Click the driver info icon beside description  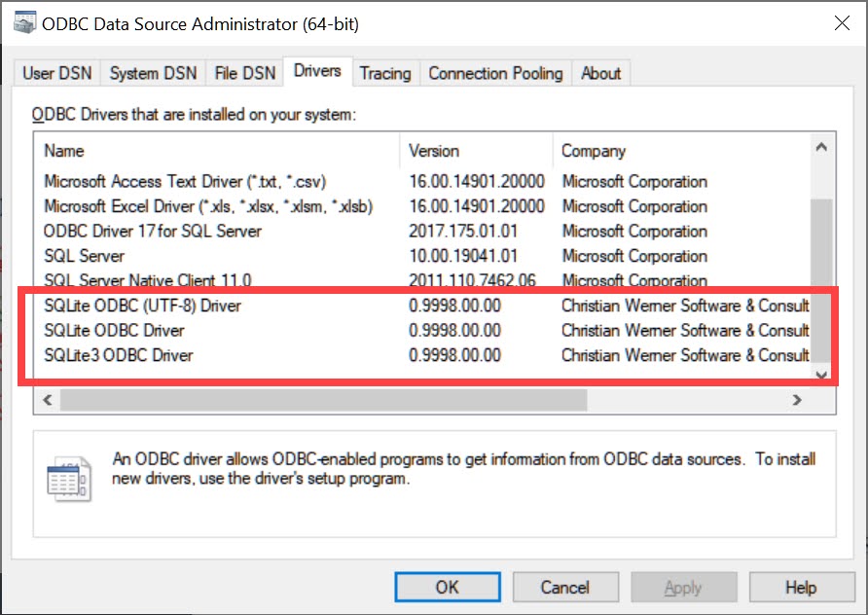pos(69,479)
